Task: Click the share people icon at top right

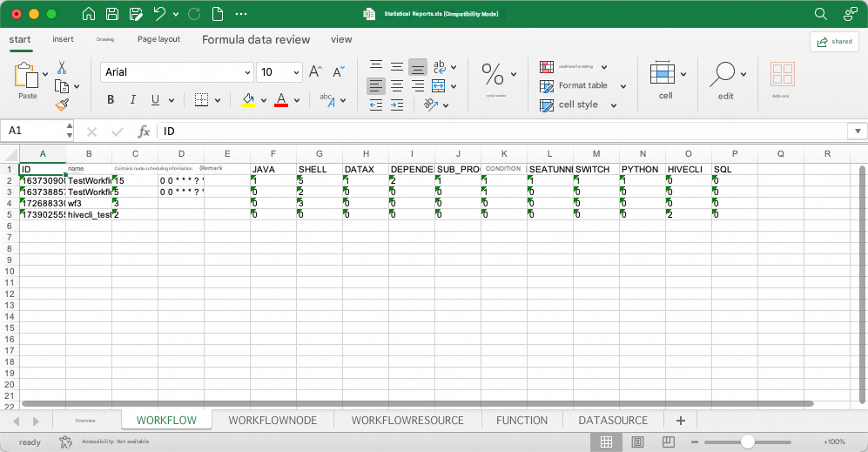Action: point(851,14)
